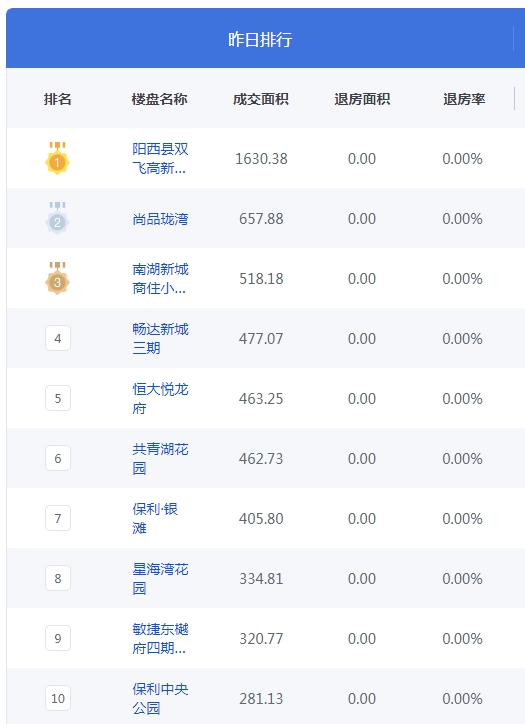This screenshot has height=724, width=525.
Task: Click the bronze third-place medal icon
Action: (x=57, y=278)
